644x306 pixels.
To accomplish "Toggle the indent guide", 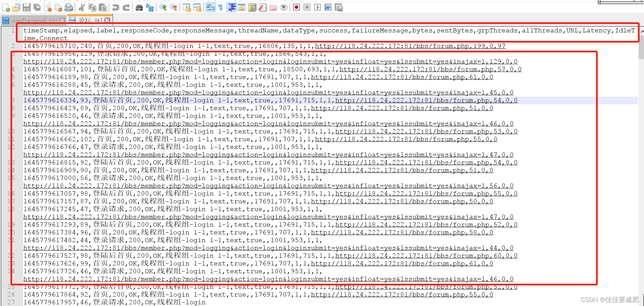I will pos(231,7).
